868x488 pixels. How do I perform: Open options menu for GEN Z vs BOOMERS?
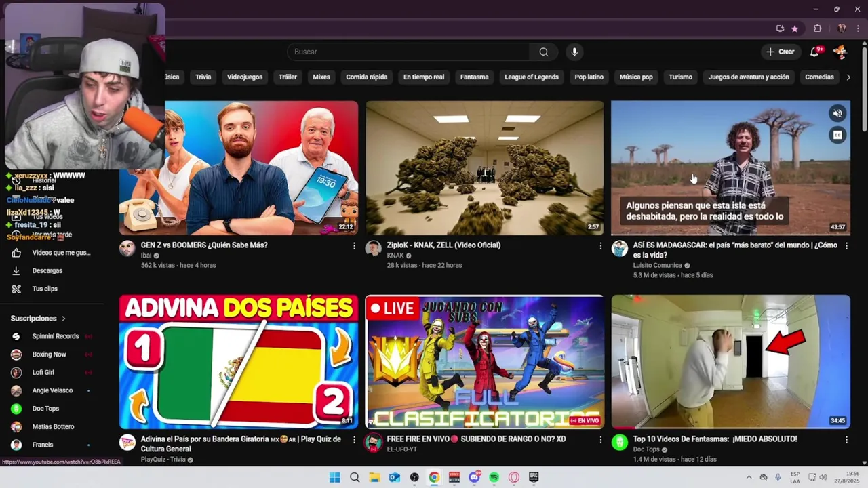354,246
